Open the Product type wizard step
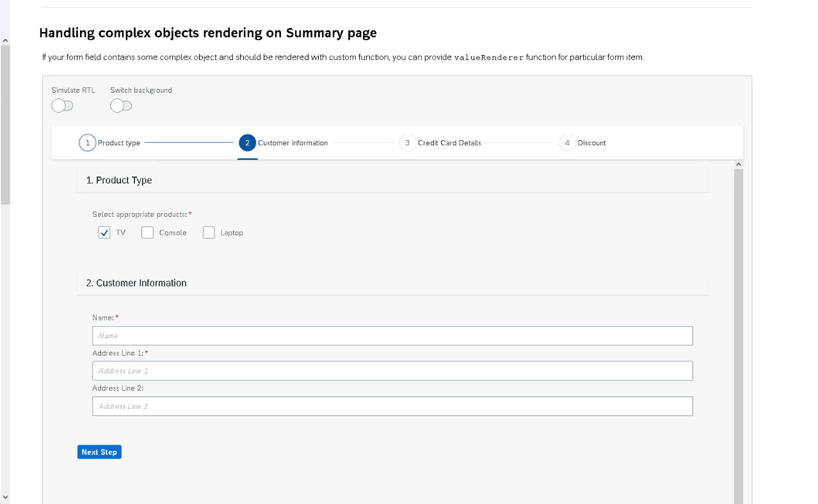Image resolution: width=818 pixels, height=504 pixels. (120, 143)
